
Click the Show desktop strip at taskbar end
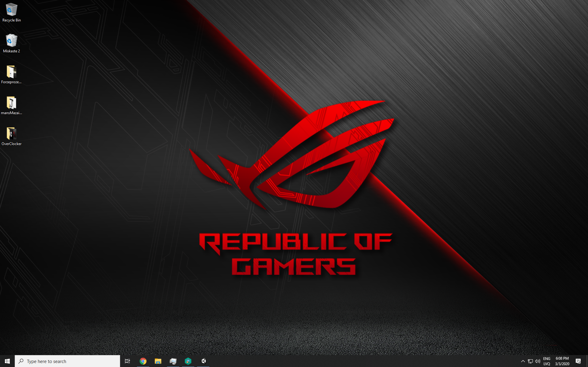(587, 361)
